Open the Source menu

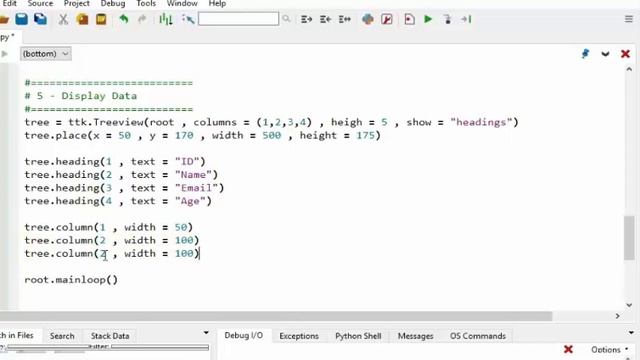pos(40,4)
